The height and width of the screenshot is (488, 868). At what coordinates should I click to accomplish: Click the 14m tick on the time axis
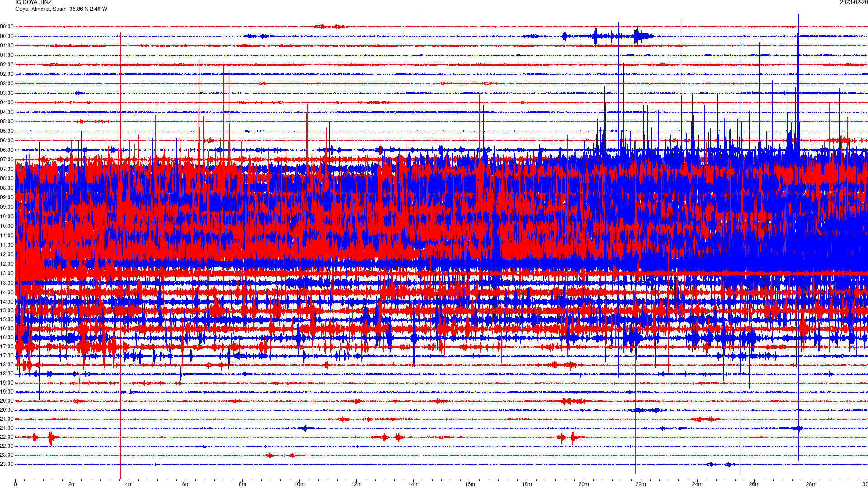(413, 484)
